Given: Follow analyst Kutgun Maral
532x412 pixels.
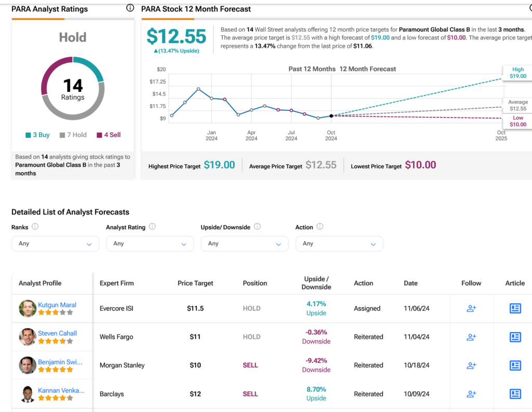Looking at the screenshot, I should pos(471,309).
